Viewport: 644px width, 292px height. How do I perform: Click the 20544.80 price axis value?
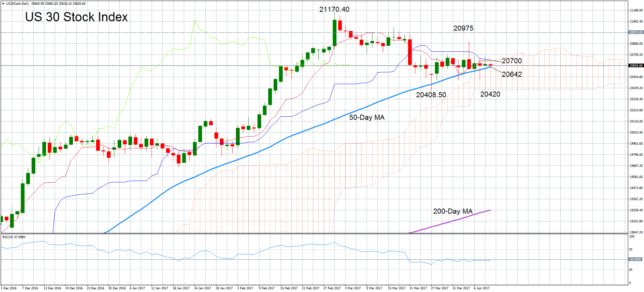(636, 77)
